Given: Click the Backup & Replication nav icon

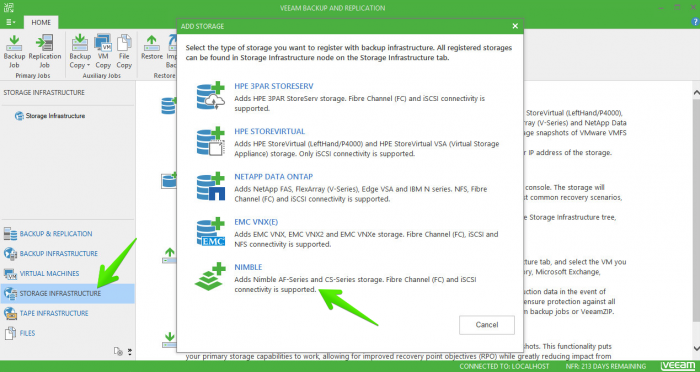Looking at the screenshot, I should point(10,234).
